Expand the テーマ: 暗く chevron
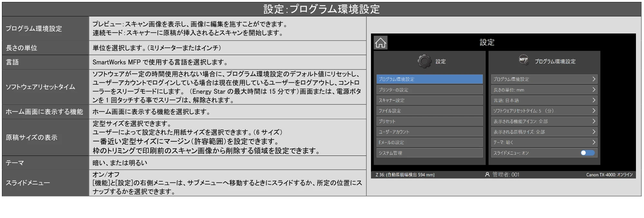Screen dimensions: 644x218 coord(594,142)
